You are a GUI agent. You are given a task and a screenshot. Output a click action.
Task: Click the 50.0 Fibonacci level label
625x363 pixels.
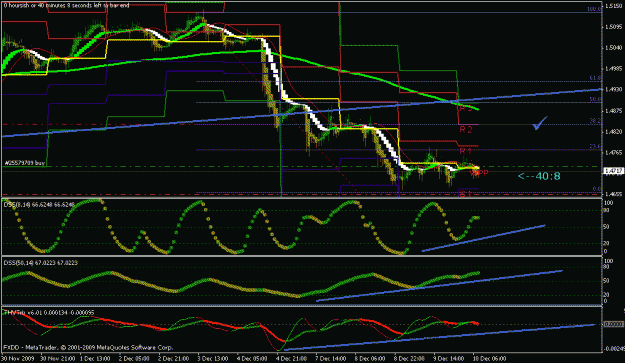coord(596,99)
